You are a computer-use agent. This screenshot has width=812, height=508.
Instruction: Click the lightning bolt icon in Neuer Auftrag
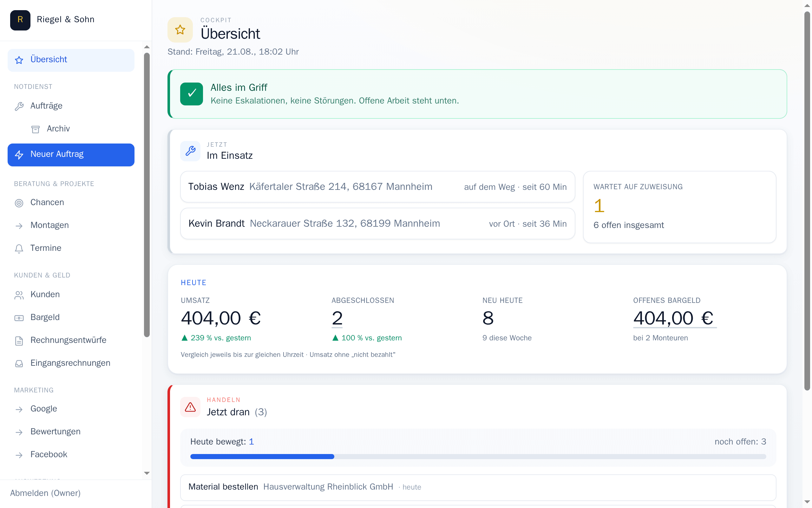point(19,155)
